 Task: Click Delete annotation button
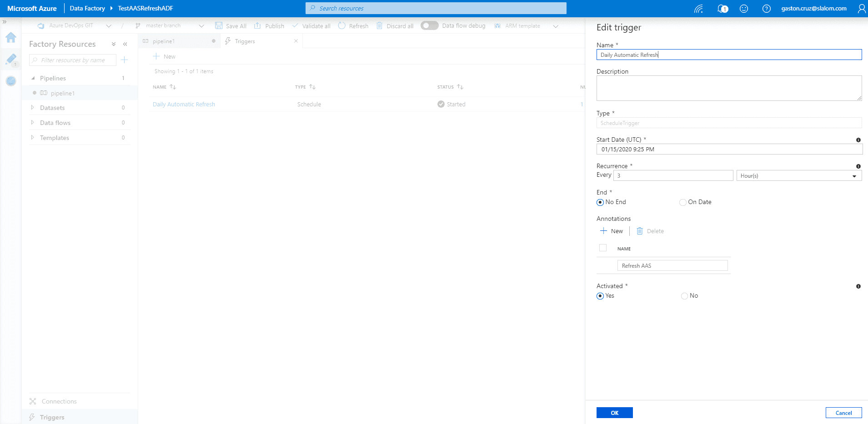pyautogui.click(x=650, y=231)
